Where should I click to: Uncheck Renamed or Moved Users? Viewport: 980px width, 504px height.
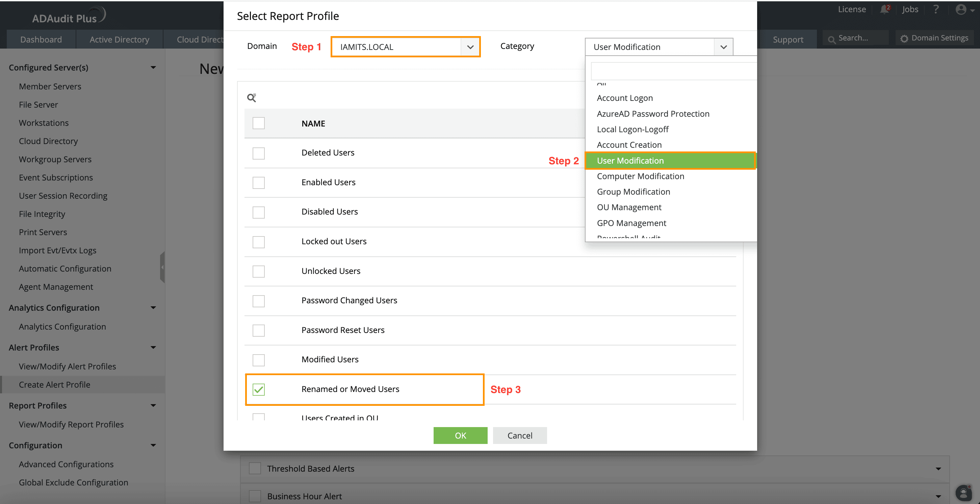coord(259,390)
